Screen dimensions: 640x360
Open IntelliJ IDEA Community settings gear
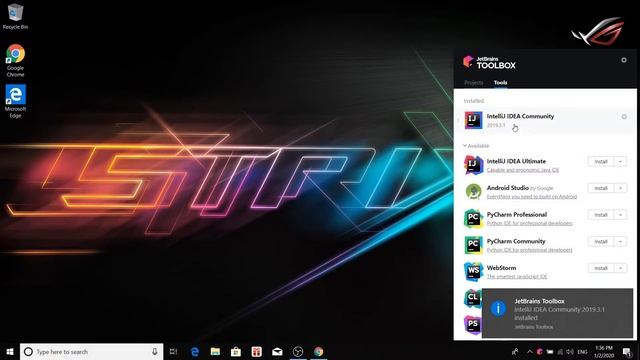click(624, 117)
